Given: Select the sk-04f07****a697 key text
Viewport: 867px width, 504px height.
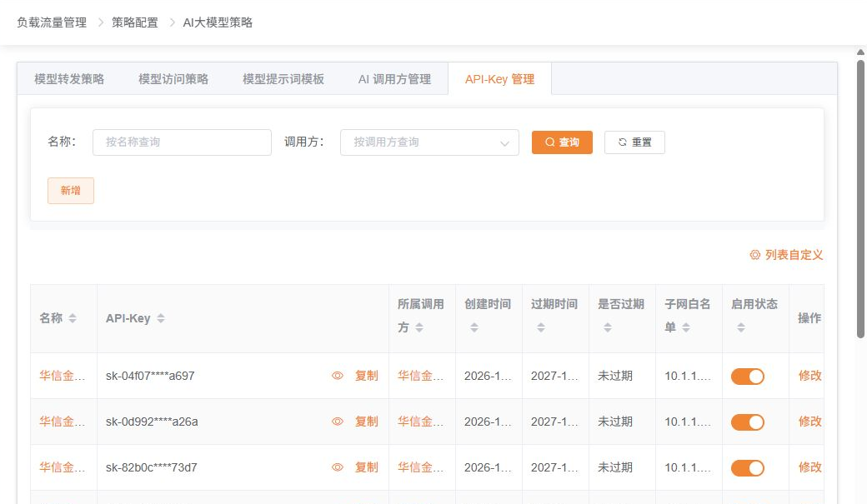Looking at the screenshot, I should tap(150, 376).
